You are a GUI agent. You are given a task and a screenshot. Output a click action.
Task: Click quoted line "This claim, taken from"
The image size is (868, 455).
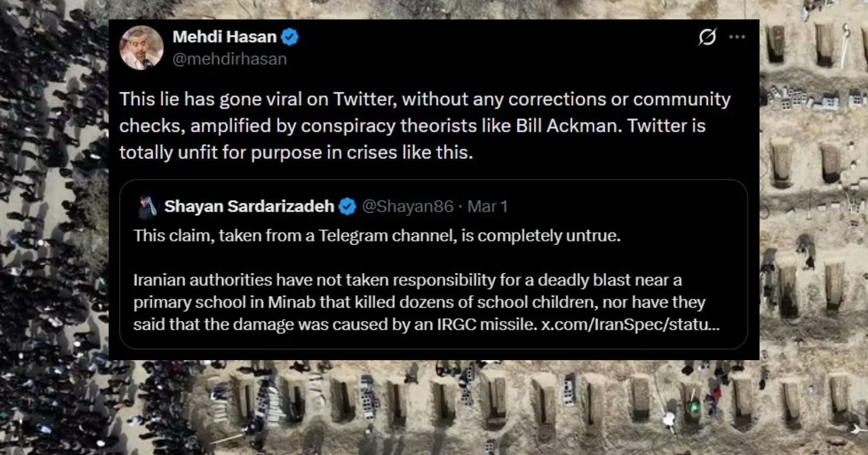(x=377, y=236)
